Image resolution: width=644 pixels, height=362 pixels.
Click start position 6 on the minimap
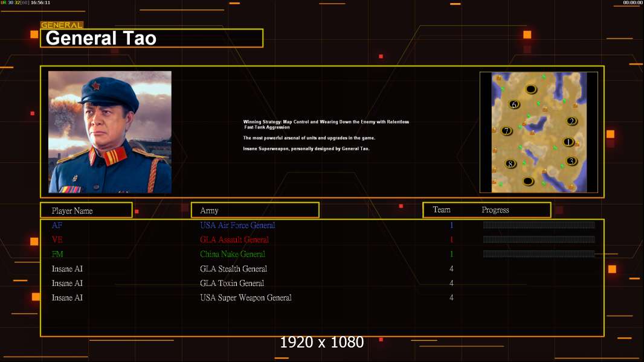coord(514,104)
